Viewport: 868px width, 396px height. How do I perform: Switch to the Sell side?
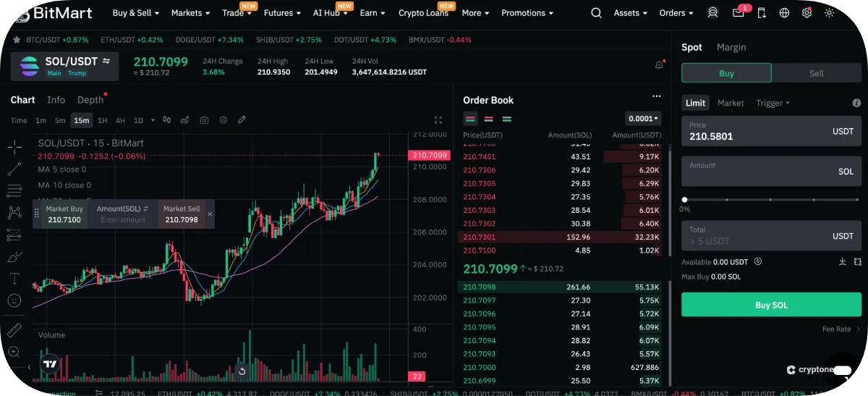(x=816, y=73)
